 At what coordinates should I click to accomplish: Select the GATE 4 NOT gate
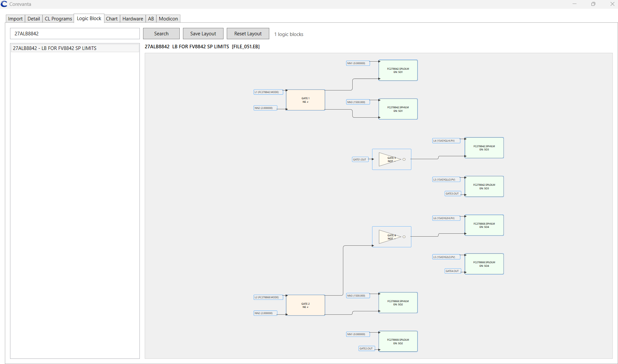pyautogui.click(x=391, y=237)
